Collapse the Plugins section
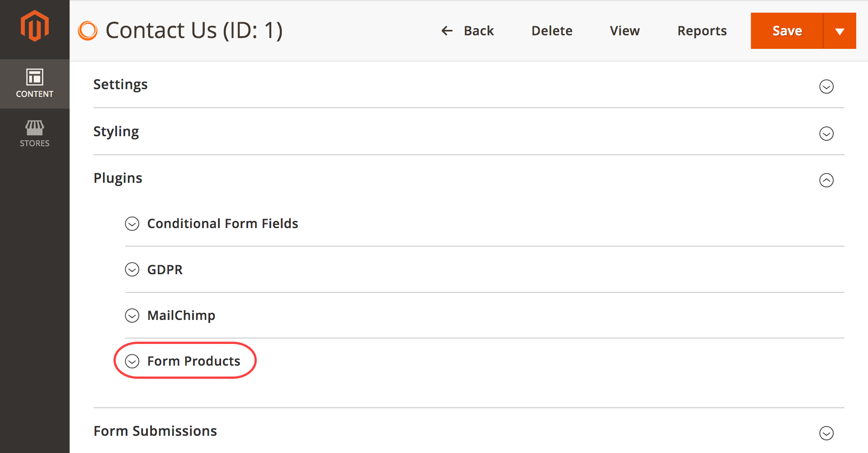 point(826,180)
